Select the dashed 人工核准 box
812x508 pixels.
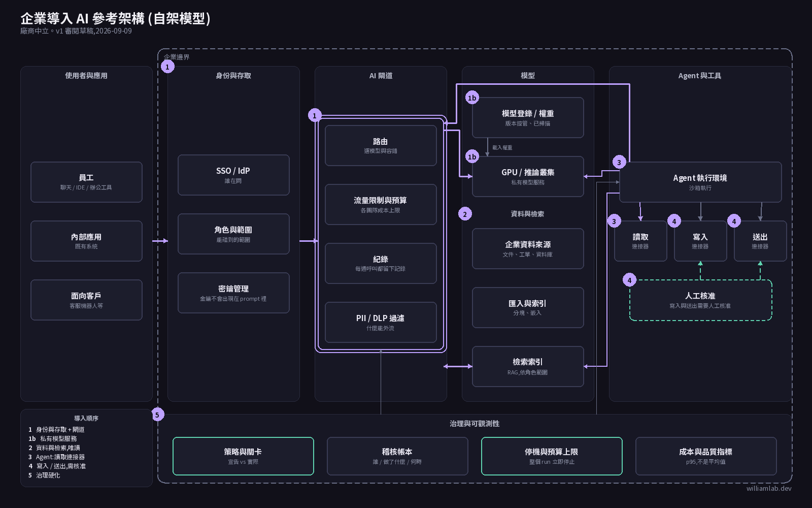click(x=700, y=300)
